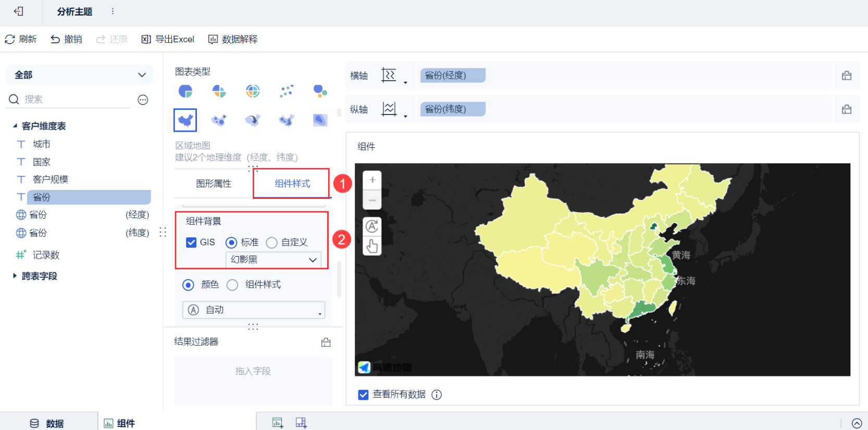The image size is (868, 430).
Task: Click the 刷新 refresh button
Action: click(21, 39)
